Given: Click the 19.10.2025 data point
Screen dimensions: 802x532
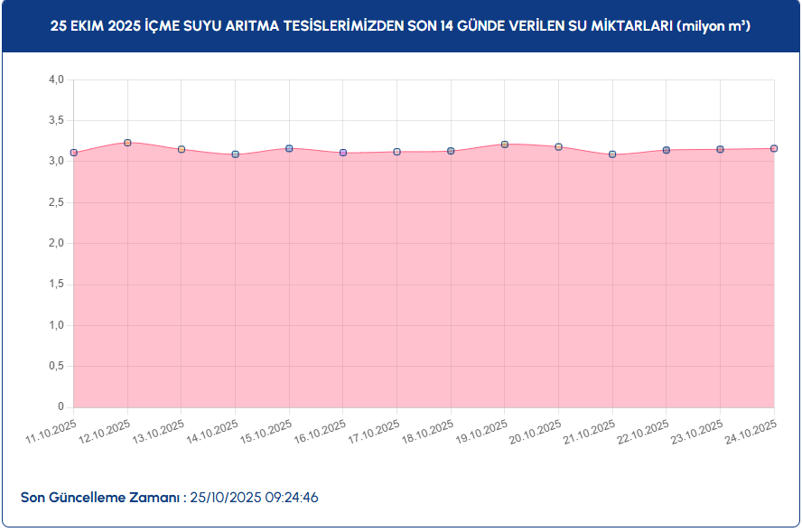Looking at the screenshot, I should tap(505, 145).
